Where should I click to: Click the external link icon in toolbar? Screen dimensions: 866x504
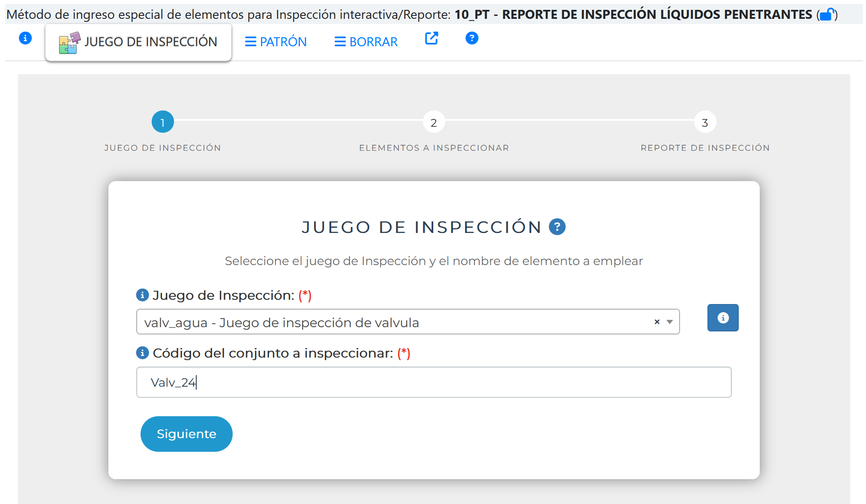point(431,38)
